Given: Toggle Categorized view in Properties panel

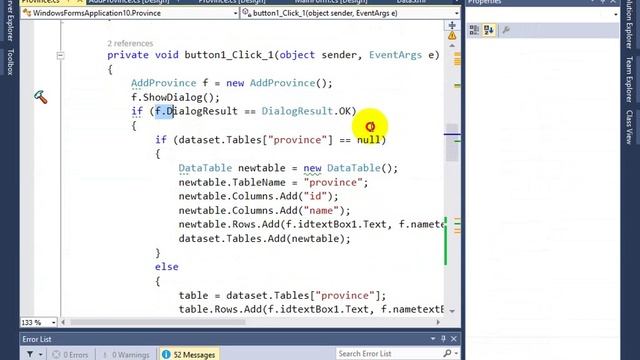Looking at the screenshot, I should (474, 30).
